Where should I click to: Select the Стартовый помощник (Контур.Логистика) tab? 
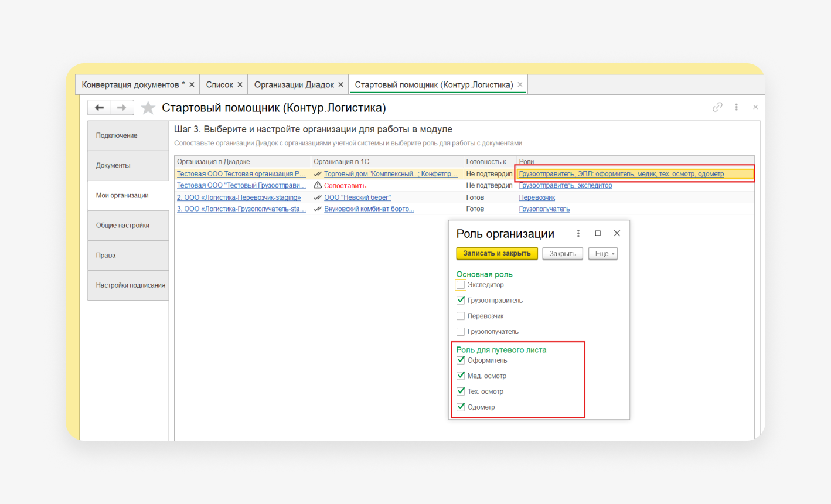coord(434,85)
